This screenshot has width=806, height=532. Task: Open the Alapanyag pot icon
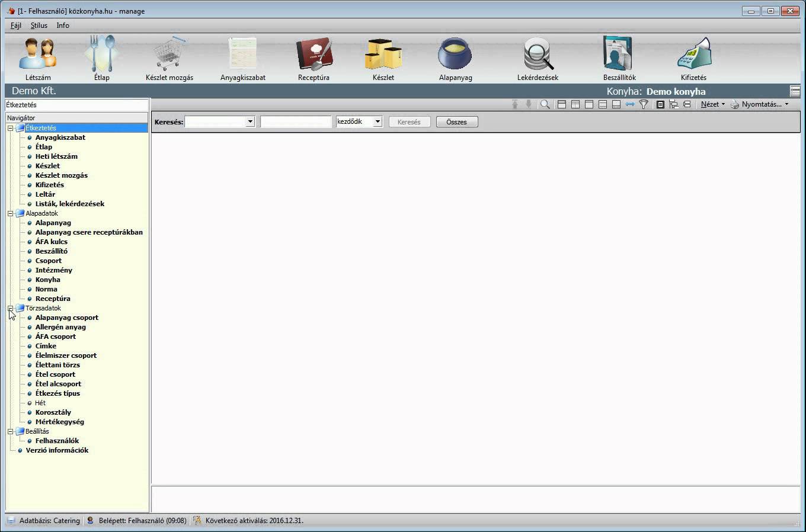tap(455, 55)
